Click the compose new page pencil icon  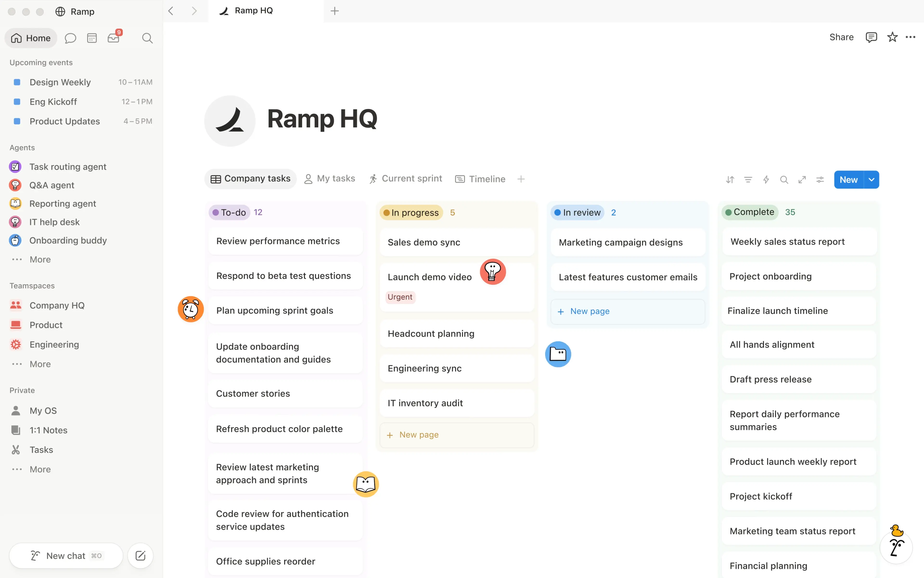pyautogui.click(x=141, y=555)
